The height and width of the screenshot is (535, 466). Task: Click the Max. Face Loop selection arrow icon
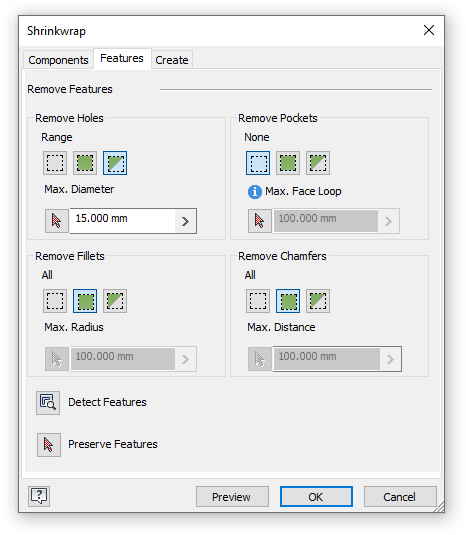[260, 221]
